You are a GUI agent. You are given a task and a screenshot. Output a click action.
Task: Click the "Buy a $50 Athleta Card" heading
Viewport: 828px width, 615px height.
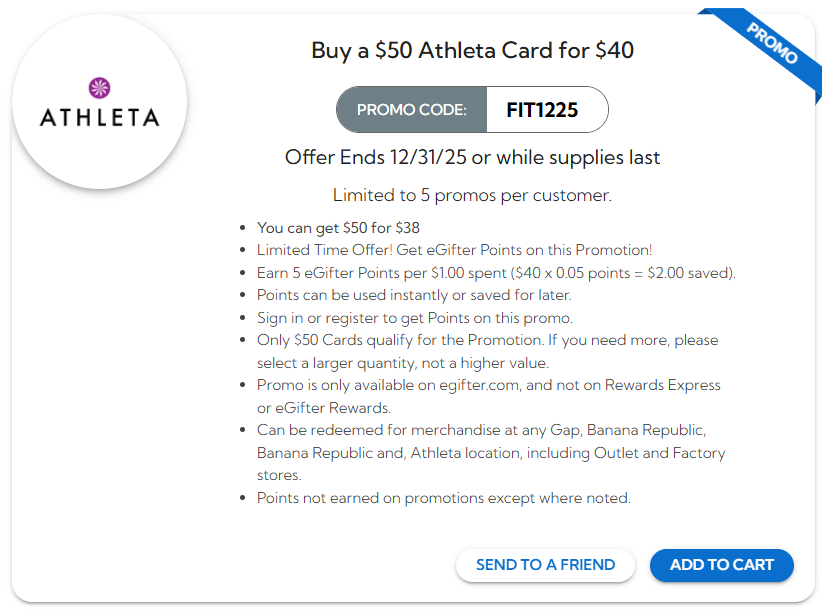coord(472,50)
